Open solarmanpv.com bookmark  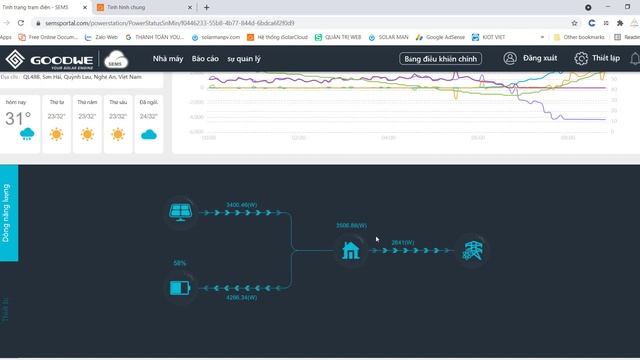216,37
